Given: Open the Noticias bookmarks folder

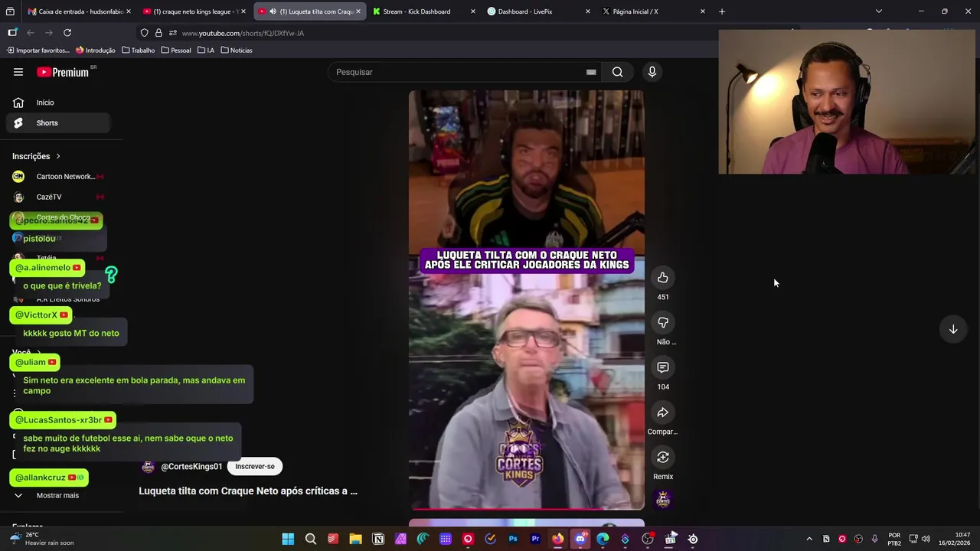Looking at the screenshot, I should (x=236, y=51).
